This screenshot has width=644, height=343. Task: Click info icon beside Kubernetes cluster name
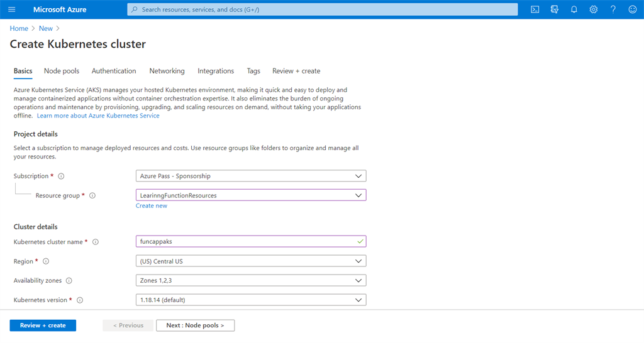(x=96, y=242)
